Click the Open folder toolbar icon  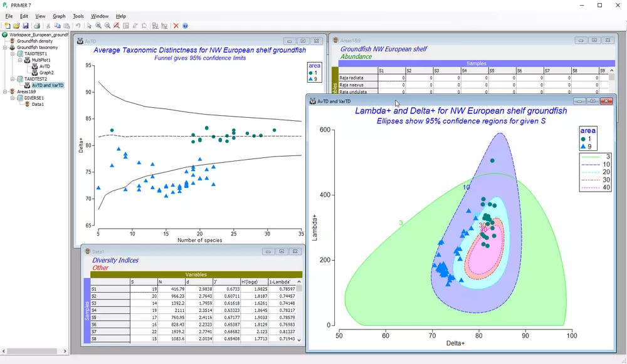[16, 26]
